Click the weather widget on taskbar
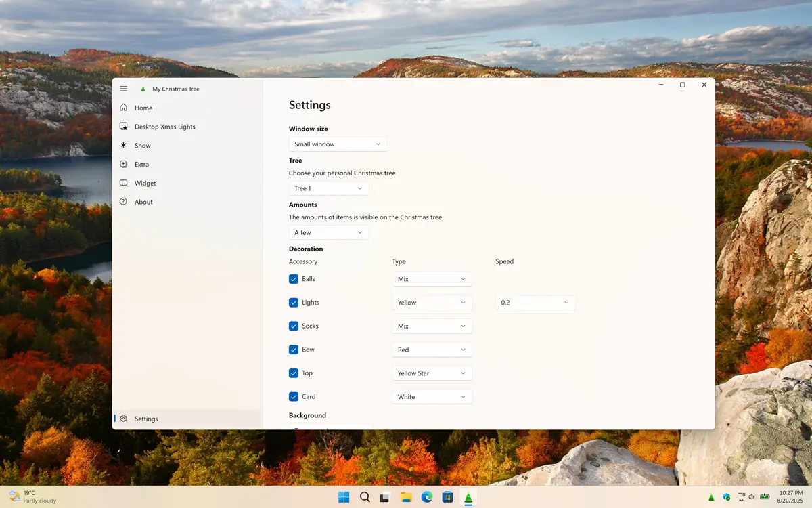The image size is (812, 508). (x=32, y=497)
